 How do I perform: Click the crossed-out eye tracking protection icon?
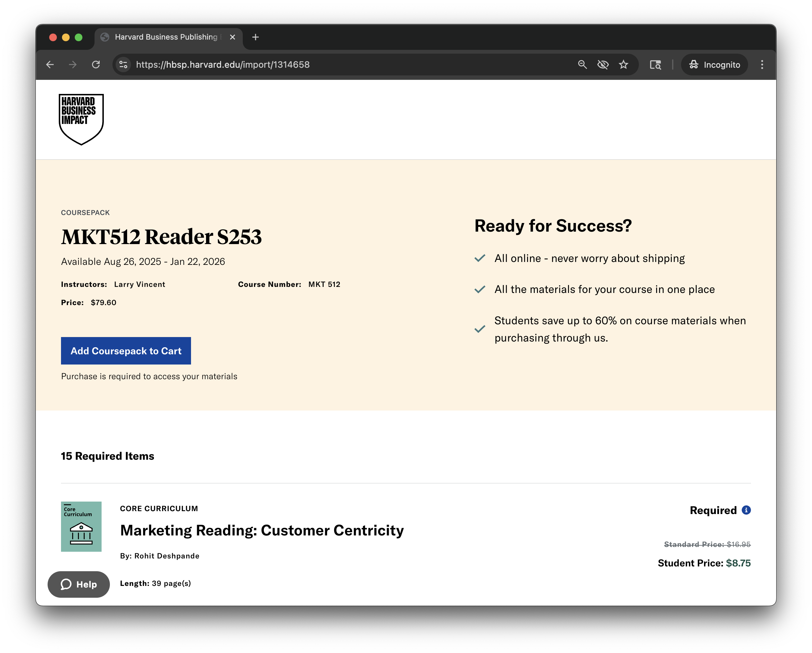602,65
